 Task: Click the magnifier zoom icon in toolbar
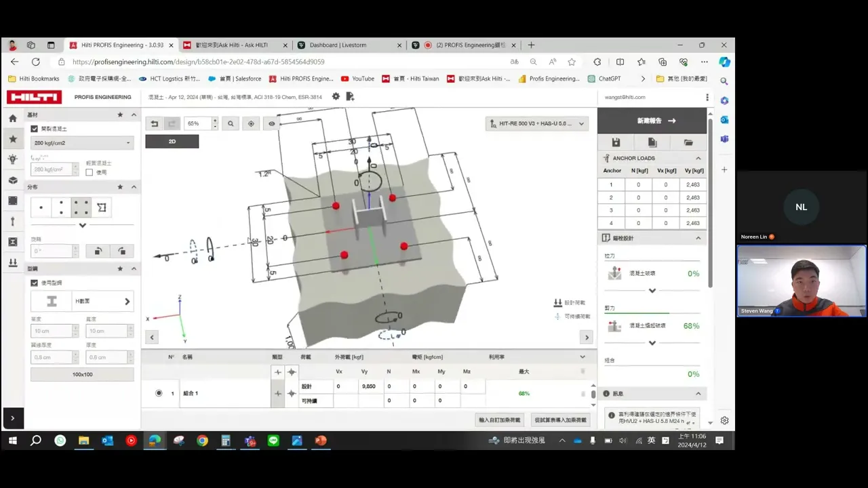click(231, 123)
